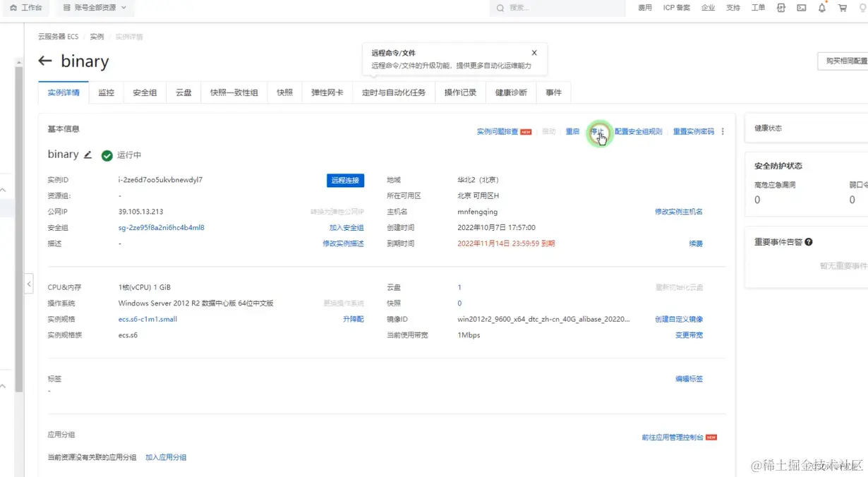Viewport: 868px width, 477px height.
Task: Click 编辑标签 link
Action: point(689,379)
